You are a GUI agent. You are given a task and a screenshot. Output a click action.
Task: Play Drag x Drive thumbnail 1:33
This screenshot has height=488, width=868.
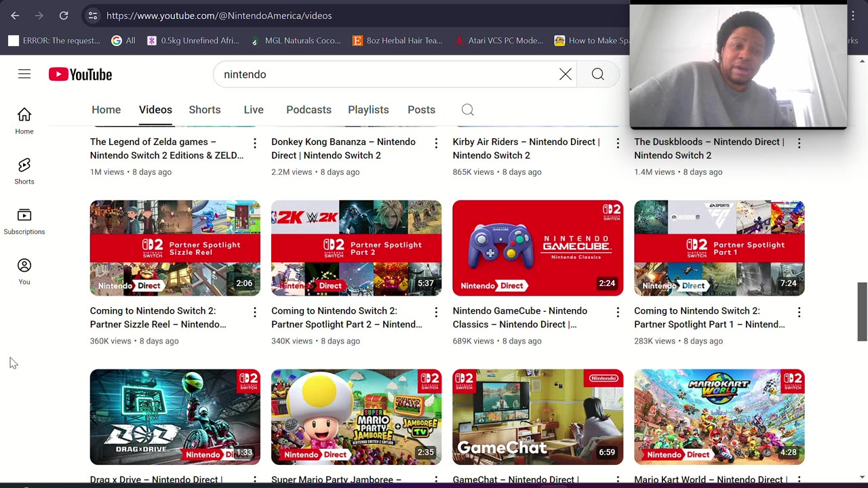[175, 417]
